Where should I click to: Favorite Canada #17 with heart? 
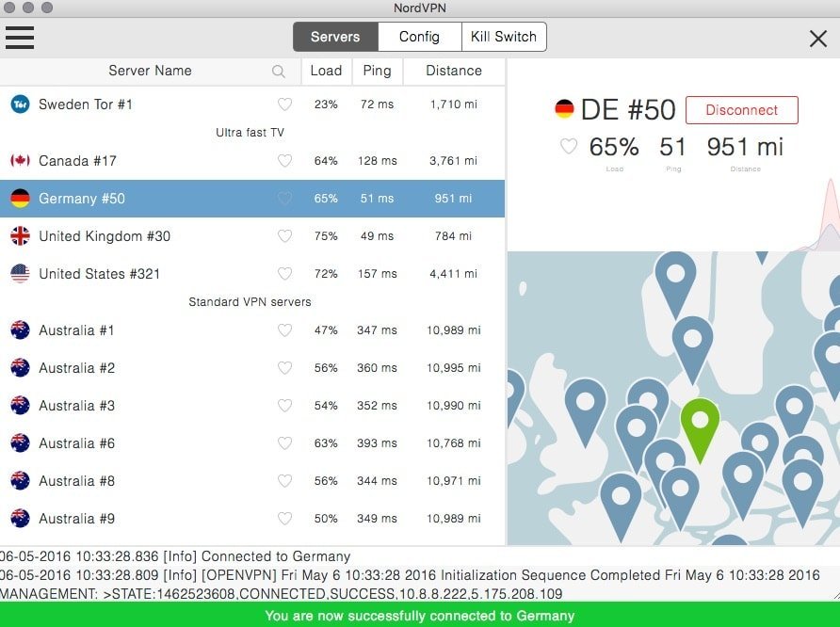pyautogui.click(x=284, y=160)
